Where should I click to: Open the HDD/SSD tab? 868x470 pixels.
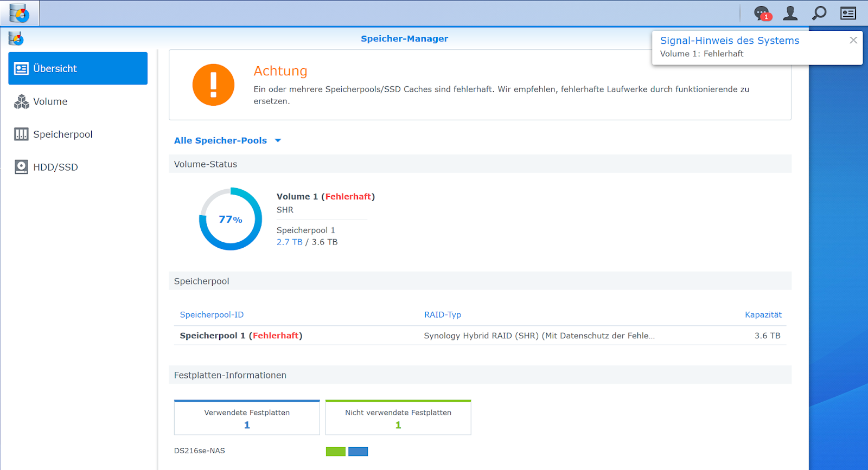tap(78, 167)
